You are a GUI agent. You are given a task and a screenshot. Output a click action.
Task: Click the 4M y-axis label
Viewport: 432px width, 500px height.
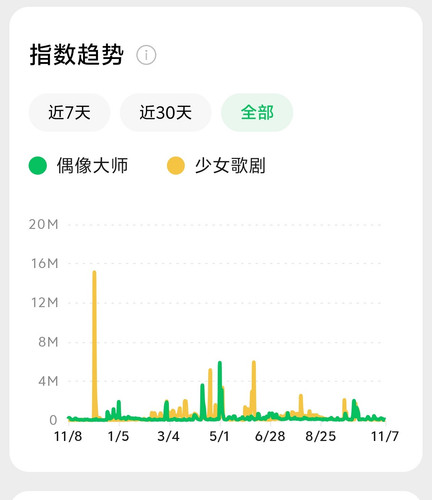pos(48,381)
